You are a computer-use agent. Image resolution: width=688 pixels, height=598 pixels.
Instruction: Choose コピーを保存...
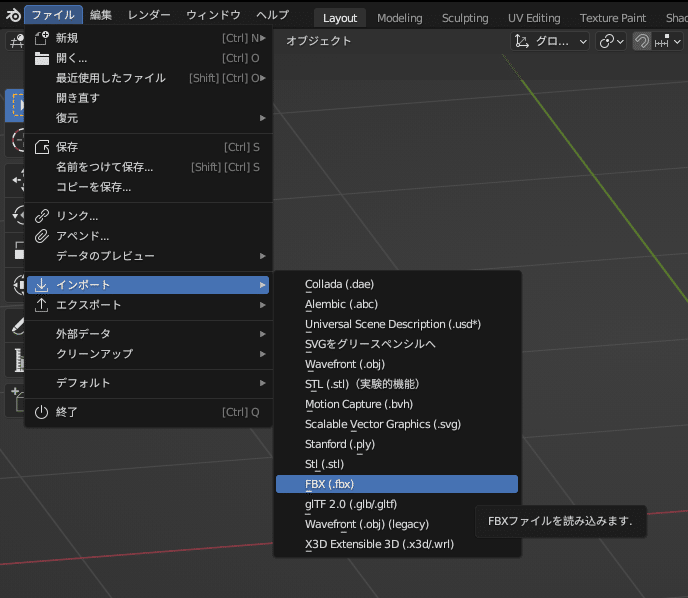[x=149, y=187]
